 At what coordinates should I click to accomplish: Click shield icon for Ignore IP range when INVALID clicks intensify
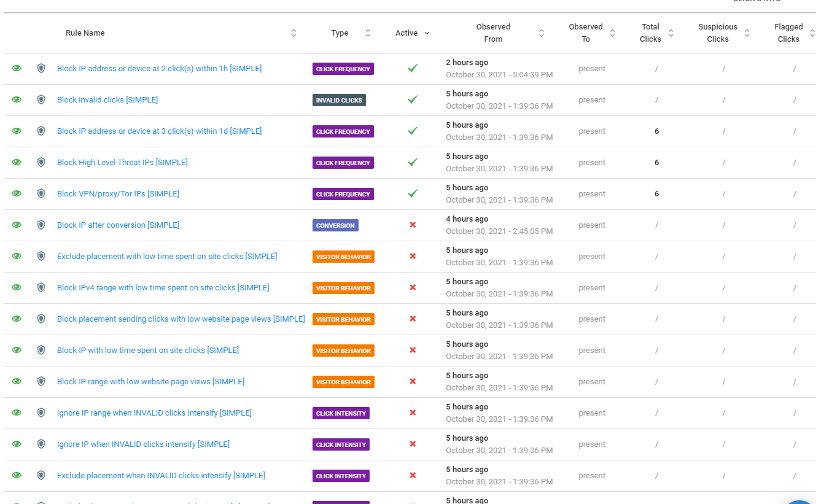coord(41,413)
